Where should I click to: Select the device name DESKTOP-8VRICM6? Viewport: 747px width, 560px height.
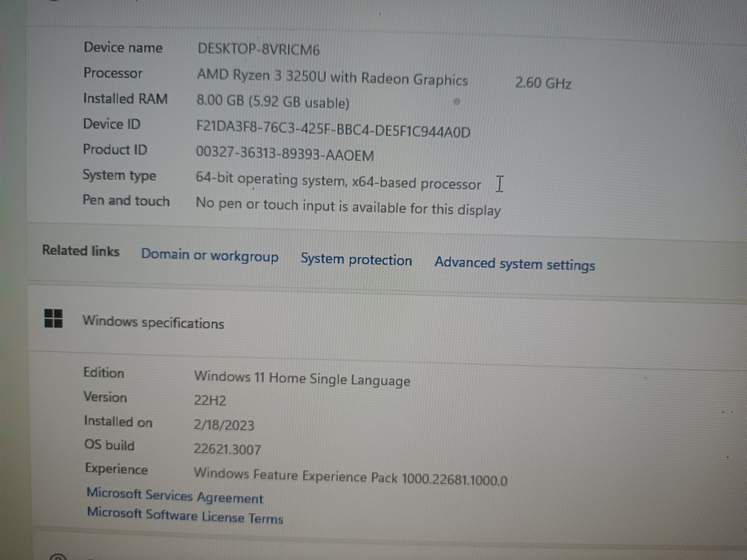(258, 49)
